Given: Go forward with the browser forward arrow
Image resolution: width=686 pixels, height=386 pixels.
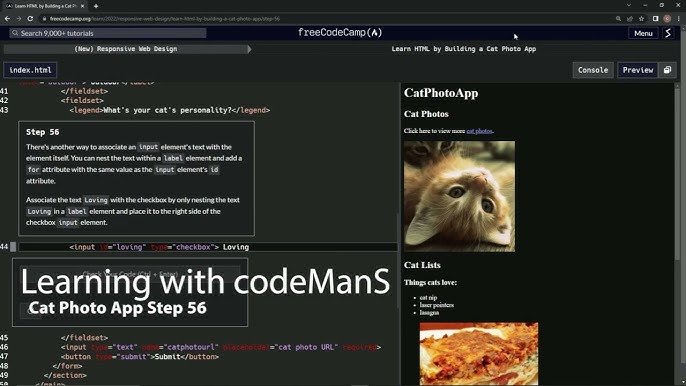Looking at the screenshot, I should click(x=18, y=19).
